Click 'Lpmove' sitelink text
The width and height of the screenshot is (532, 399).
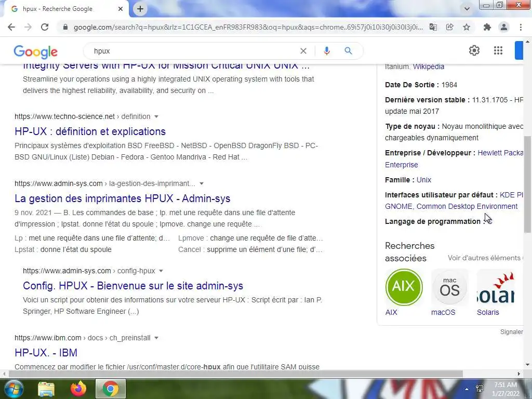tap(191, 238)
